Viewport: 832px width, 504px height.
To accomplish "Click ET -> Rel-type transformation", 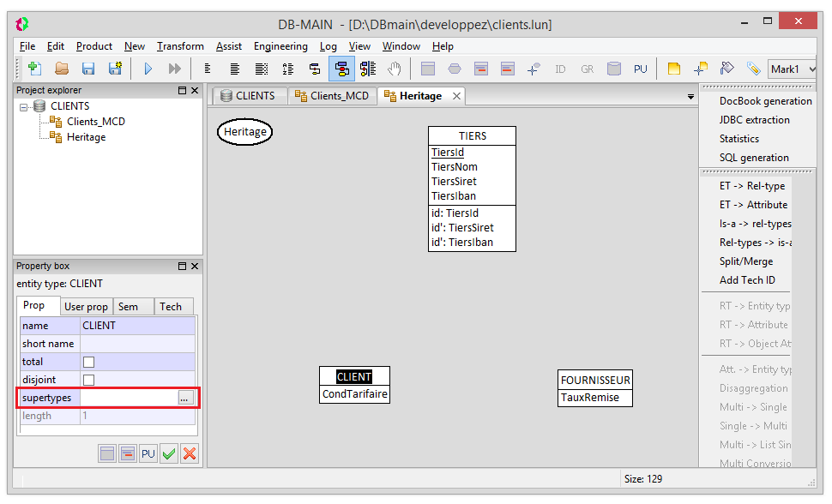I will tap(752, 186).
